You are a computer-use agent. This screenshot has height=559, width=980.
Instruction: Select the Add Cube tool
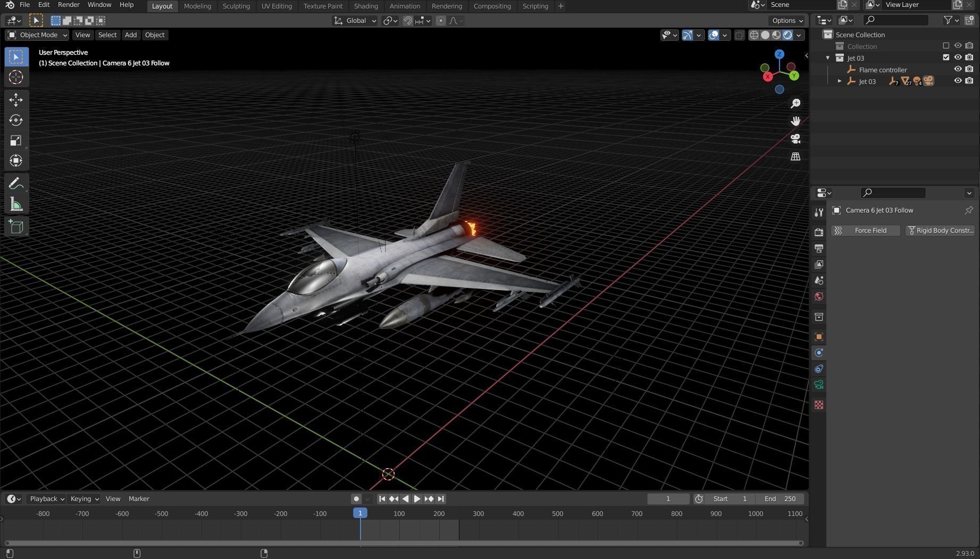coord(15,227)
